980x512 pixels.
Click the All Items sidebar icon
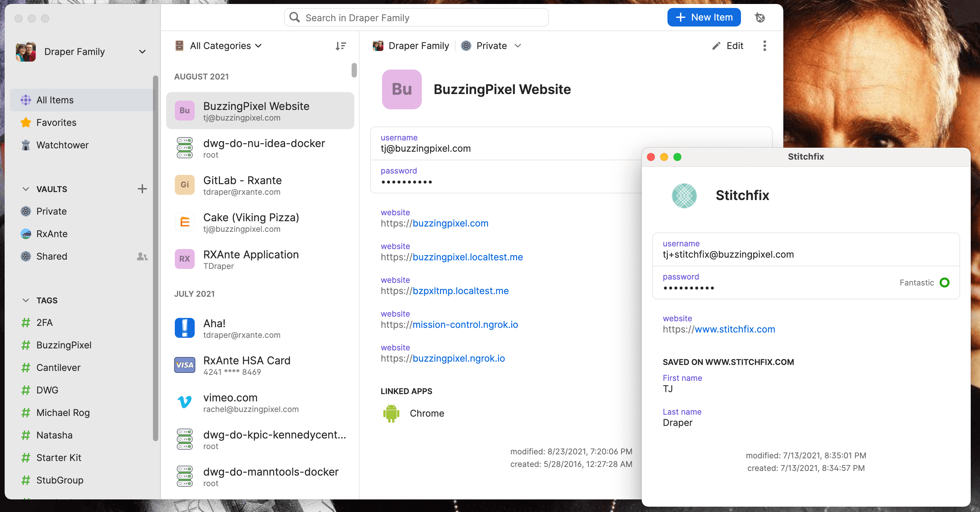[x=26, y=100]
